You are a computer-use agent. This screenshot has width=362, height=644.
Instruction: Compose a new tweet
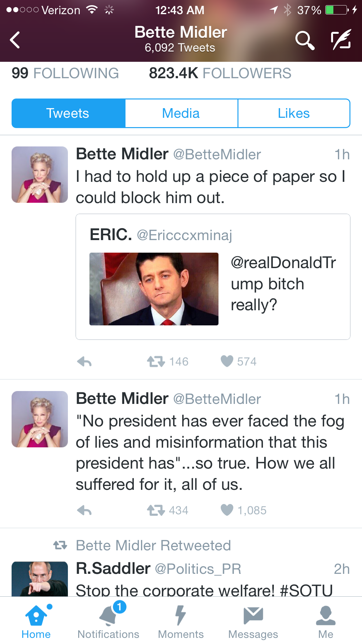[341, 40]
